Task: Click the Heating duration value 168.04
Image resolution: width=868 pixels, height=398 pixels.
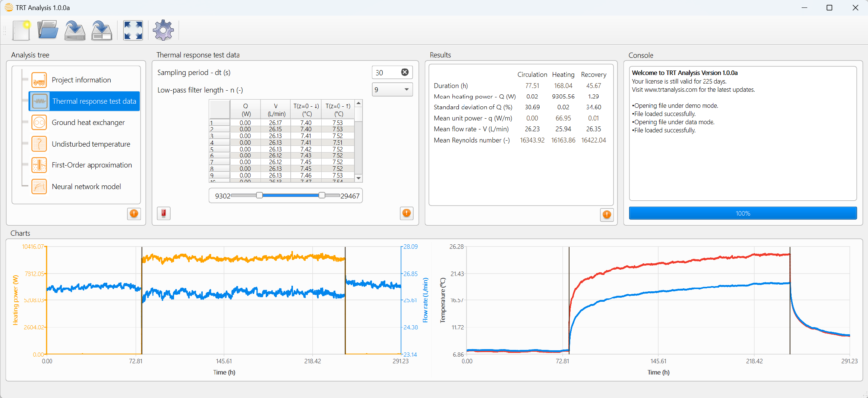Action: coord(563,86)
